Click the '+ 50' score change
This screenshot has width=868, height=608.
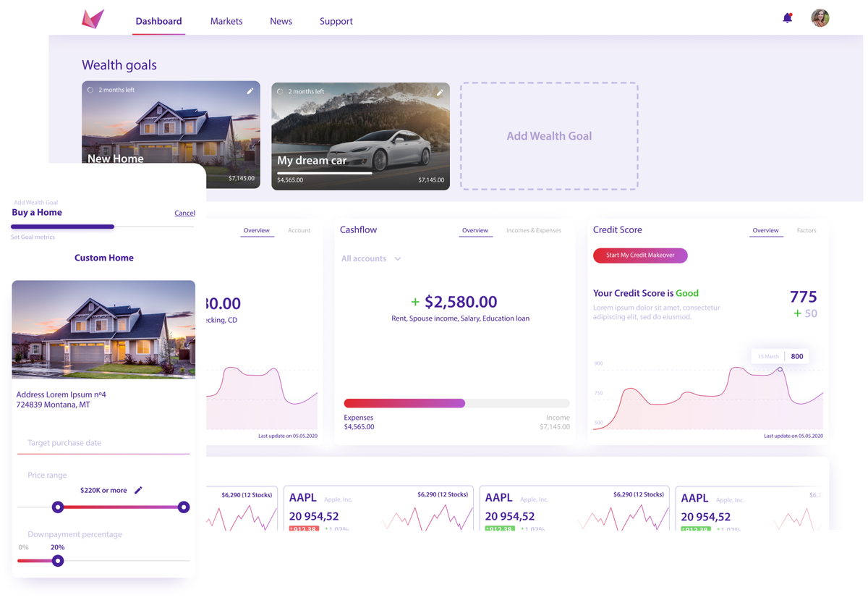point(805,313)
